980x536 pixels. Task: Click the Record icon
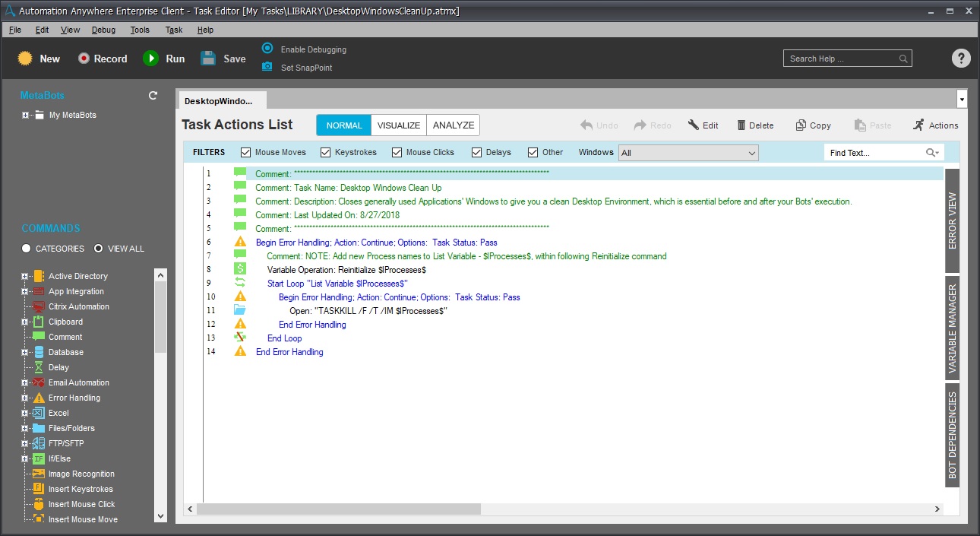[84, 59]
